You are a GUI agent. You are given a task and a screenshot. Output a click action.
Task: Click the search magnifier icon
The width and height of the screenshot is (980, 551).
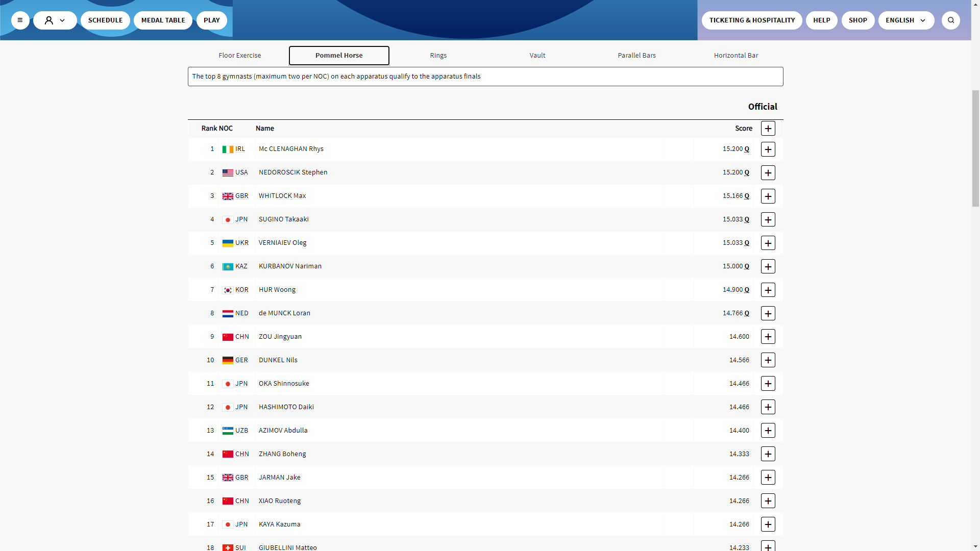(950, 20)
